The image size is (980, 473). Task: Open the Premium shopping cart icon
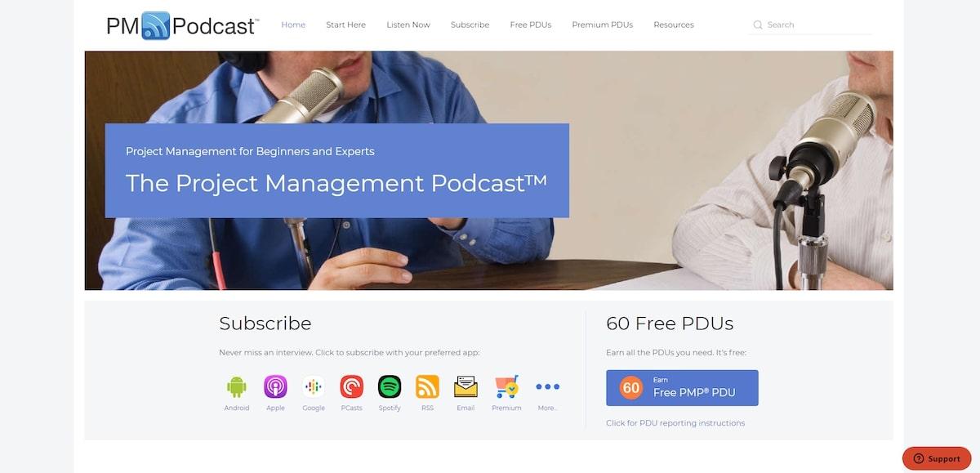[x=506, y=386]
